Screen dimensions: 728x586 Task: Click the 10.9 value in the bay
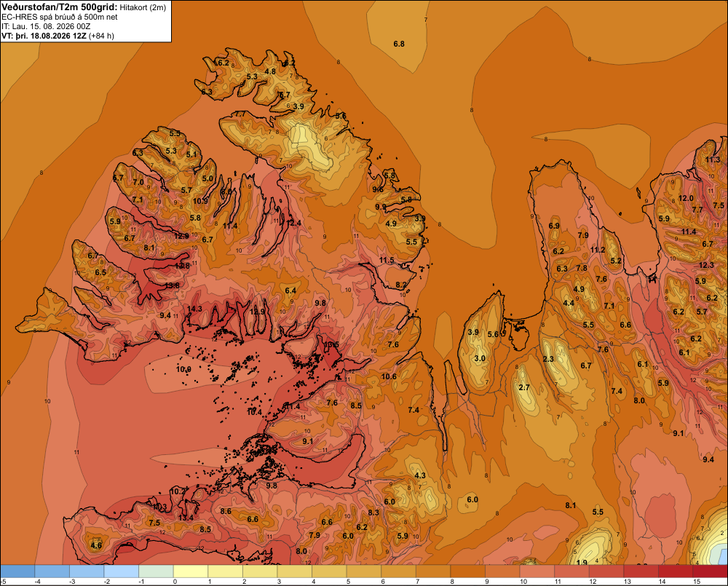(184, 369)
